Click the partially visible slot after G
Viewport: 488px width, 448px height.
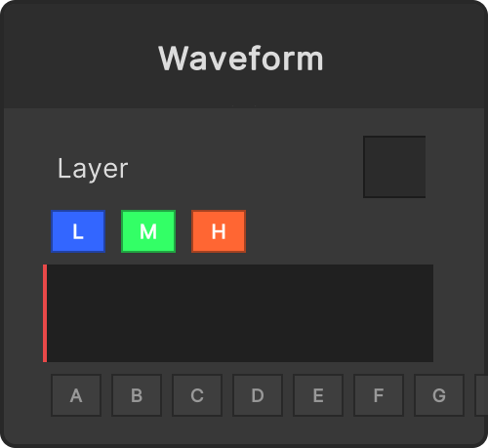(x=481, y=395)
